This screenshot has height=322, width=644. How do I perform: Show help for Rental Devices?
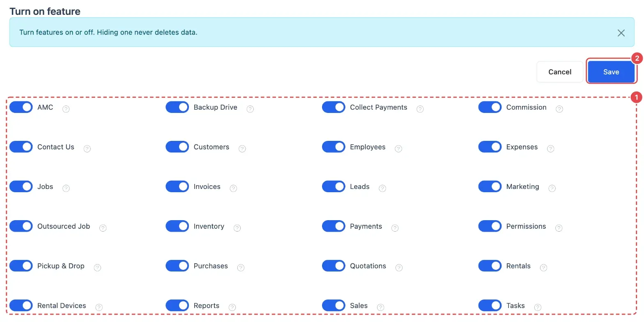coord(99,307)
